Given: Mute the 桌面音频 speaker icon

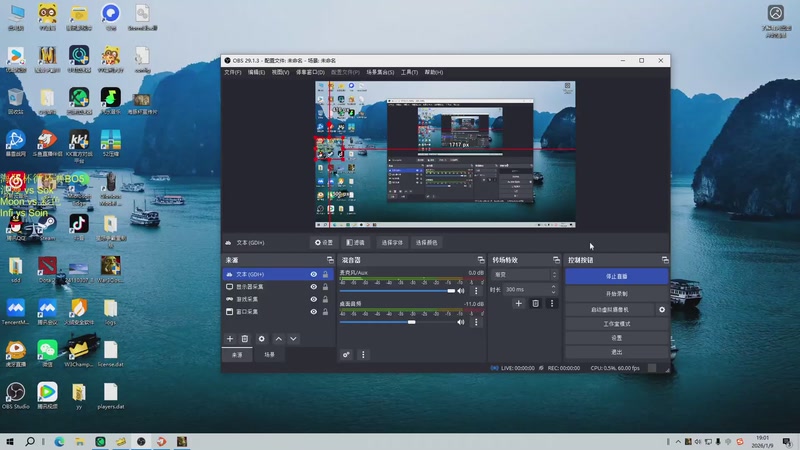Looking at the screenshot, I should pos(461,322).
